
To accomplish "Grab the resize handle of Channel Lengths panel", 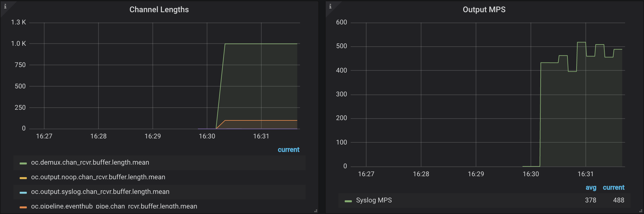I will click(316, 211).
